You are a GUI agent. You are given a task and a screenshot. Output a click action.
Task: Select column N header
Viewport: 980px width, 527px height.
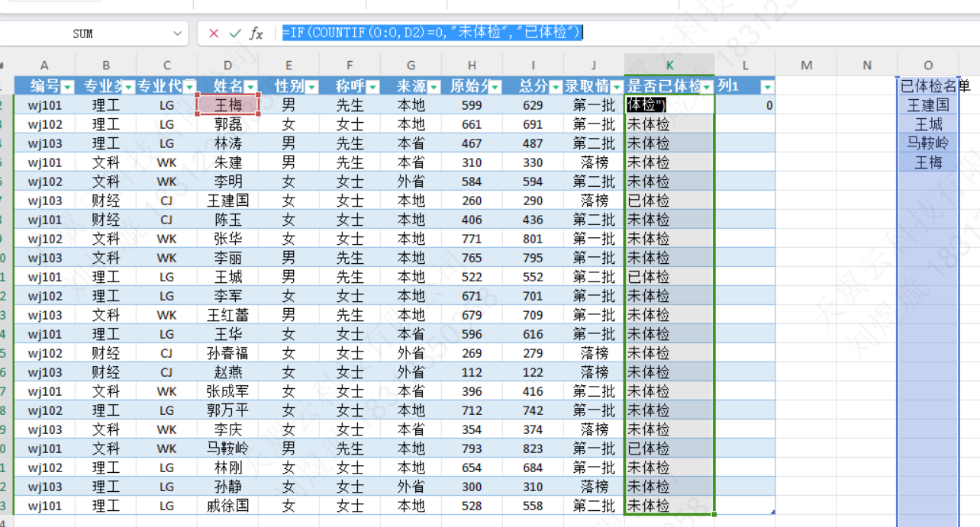[867, 66]
